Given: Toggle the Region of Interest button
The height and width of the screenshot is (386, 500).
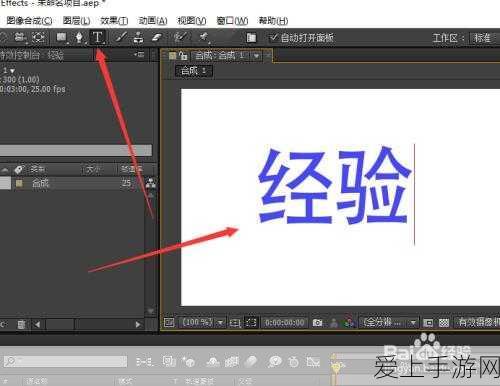Looking at the screenshot, I should pos(428,323).
